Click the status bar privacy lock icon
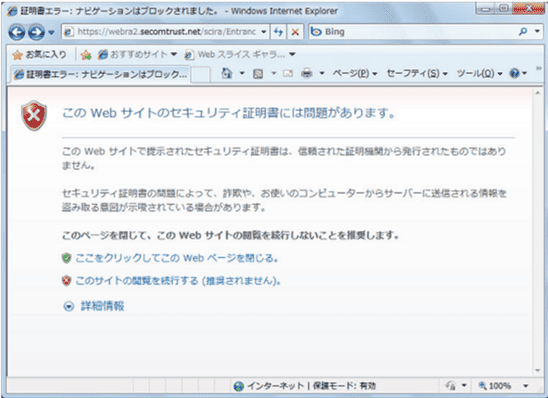The height and width of the screenshot is (398, 548). (450, 386)
